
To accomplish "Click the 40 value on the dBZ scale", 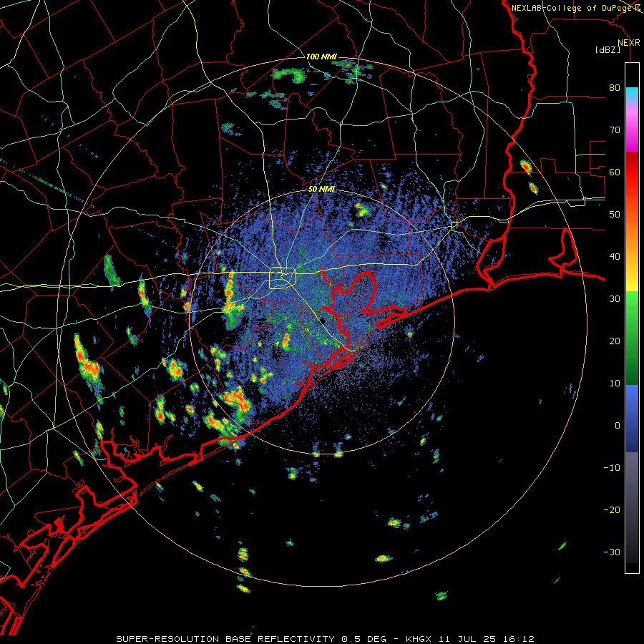I will [x=615, y=257].
